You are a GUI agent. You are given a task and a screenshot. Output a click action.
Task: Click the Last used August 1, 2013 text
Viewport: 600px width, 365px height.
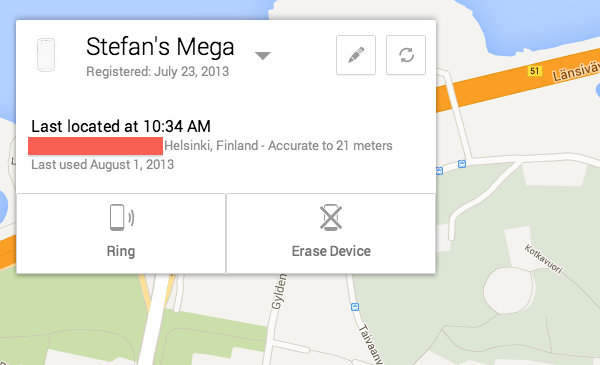[x=103, y=165]
